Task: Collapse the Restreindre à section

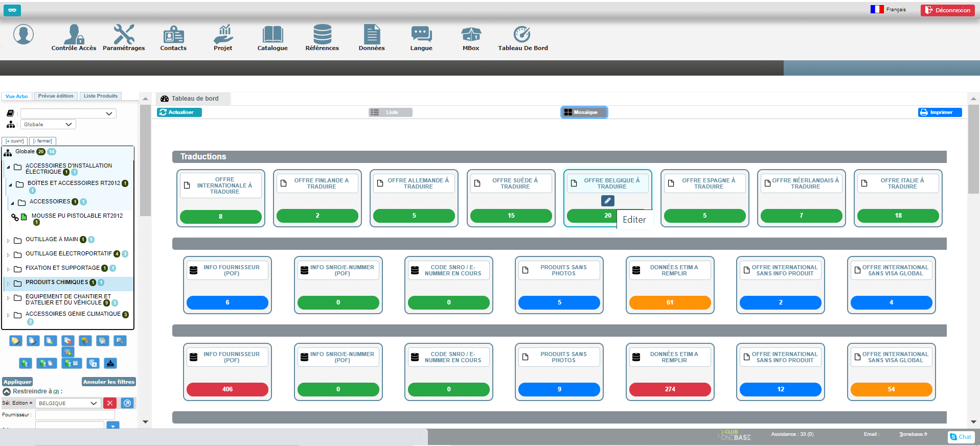Action: [x=7, y=391]
